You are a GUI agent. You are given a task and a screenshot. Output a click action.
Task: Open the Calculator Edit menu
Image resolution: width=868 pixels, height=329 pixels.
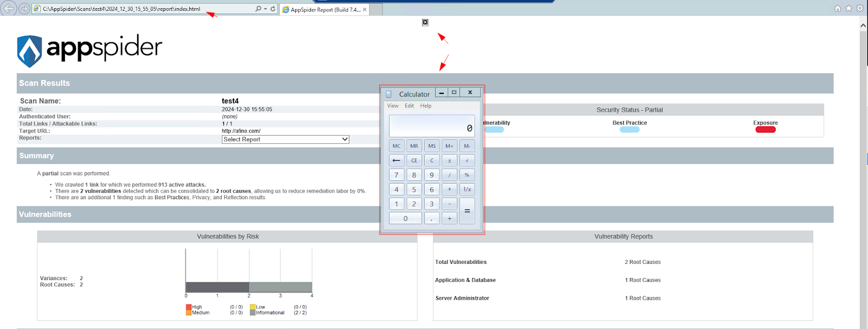409,106
